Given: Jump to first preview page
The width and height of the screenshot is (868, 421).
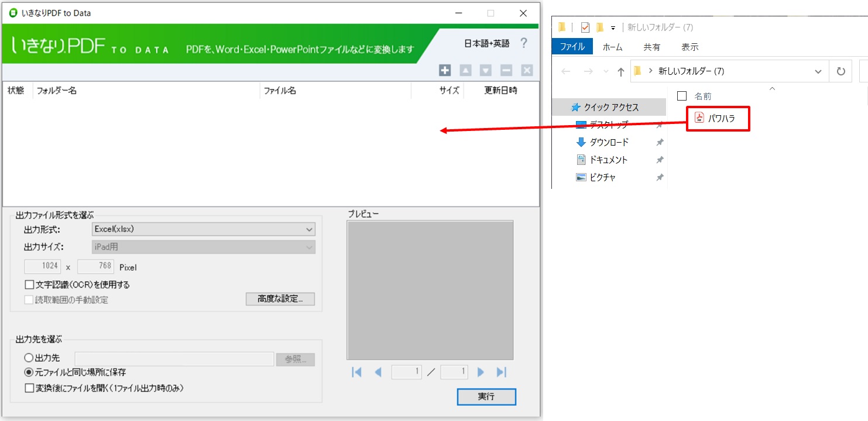Looking at the screenshot, I should [356, 372].
